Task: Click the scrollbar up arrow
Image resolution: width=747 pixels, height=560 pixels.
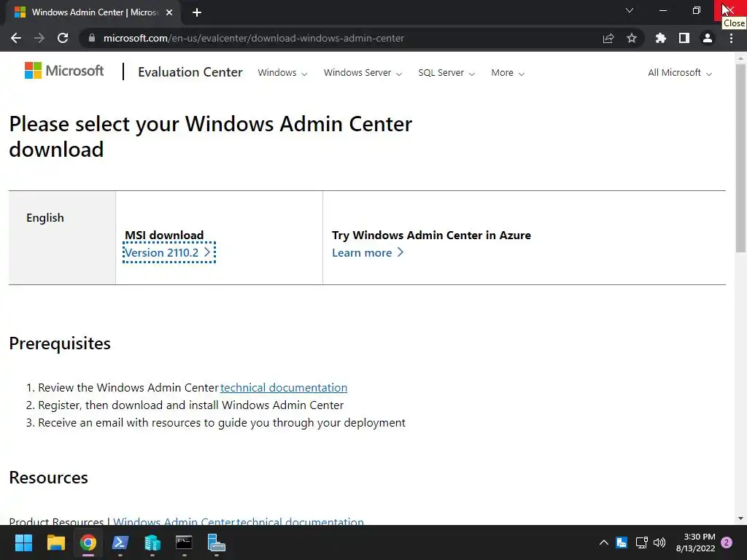Action: point(740,58)
